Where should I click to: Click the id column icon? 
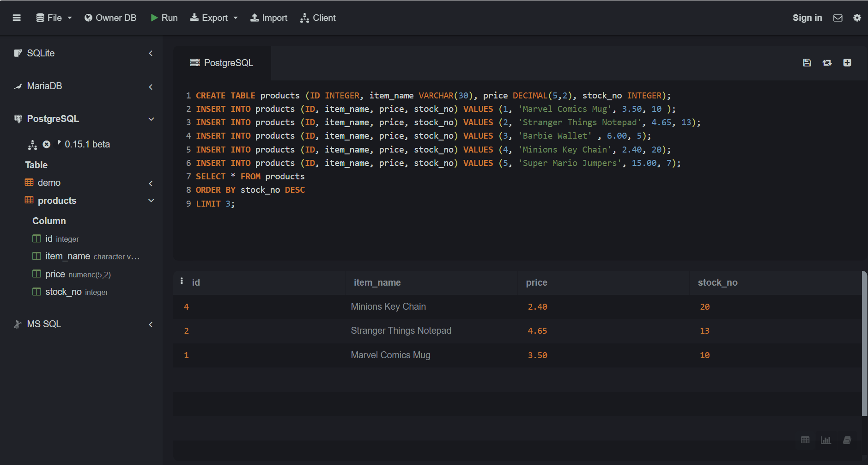point(36,239)
